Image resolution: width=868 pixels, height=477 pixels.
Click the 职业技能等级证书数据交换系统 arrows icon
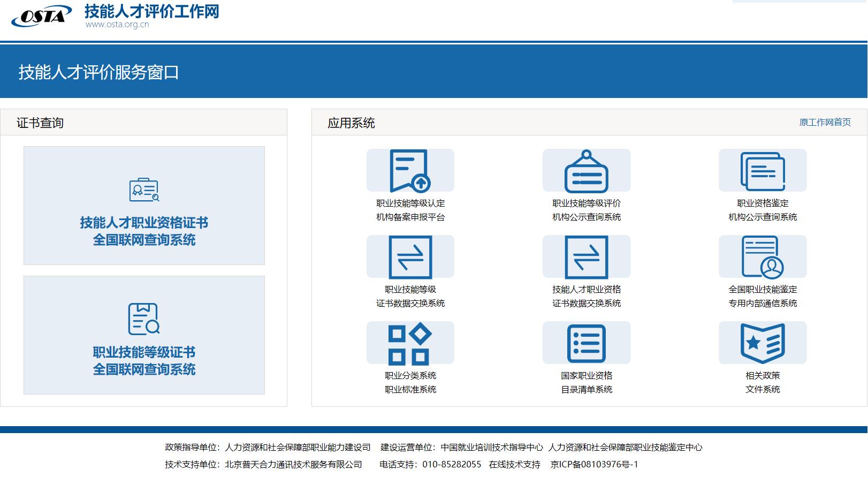pyautogui.click(x=410, y=257)
